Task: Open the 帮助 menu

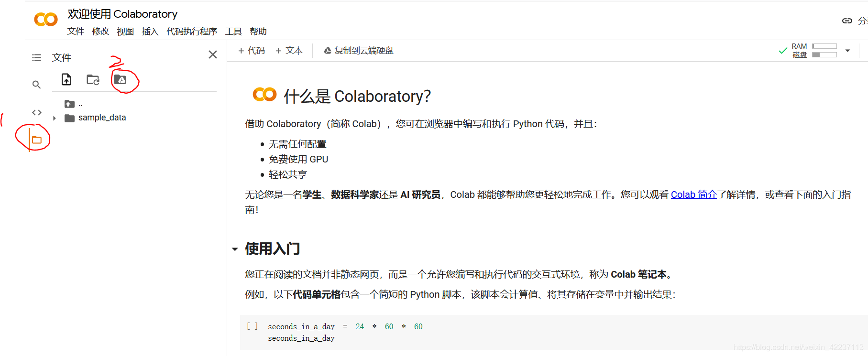Action: (x=258, y=31)
